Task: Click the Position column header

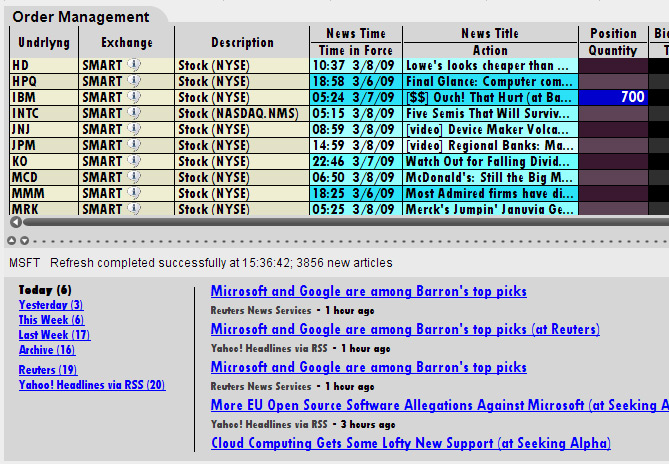Action: 613,34
